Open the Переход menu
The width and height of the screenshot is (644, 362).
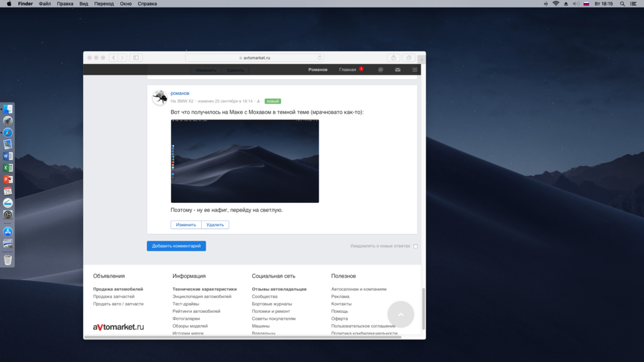[x=104, y=4]
